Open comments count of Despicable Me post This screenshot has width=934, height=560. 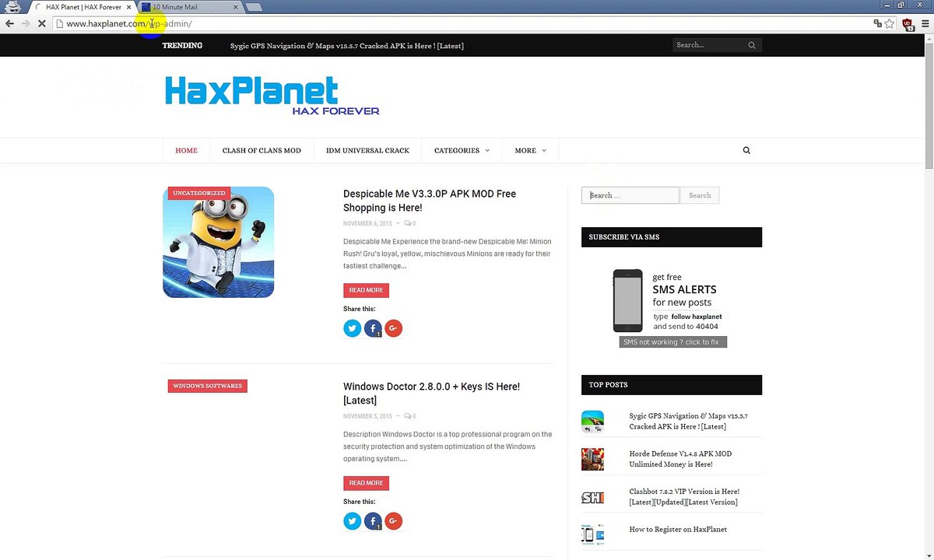click(x=409, y=223)
